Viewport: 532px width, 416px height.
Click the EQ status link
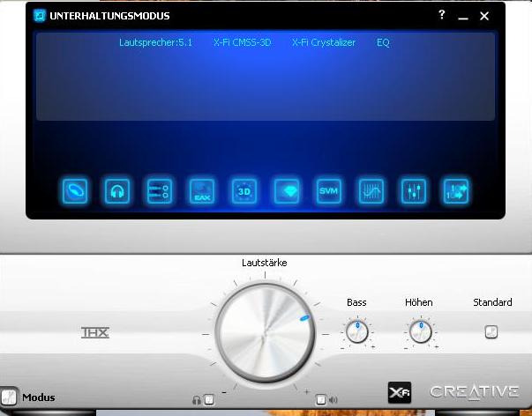tap(383, 42)
